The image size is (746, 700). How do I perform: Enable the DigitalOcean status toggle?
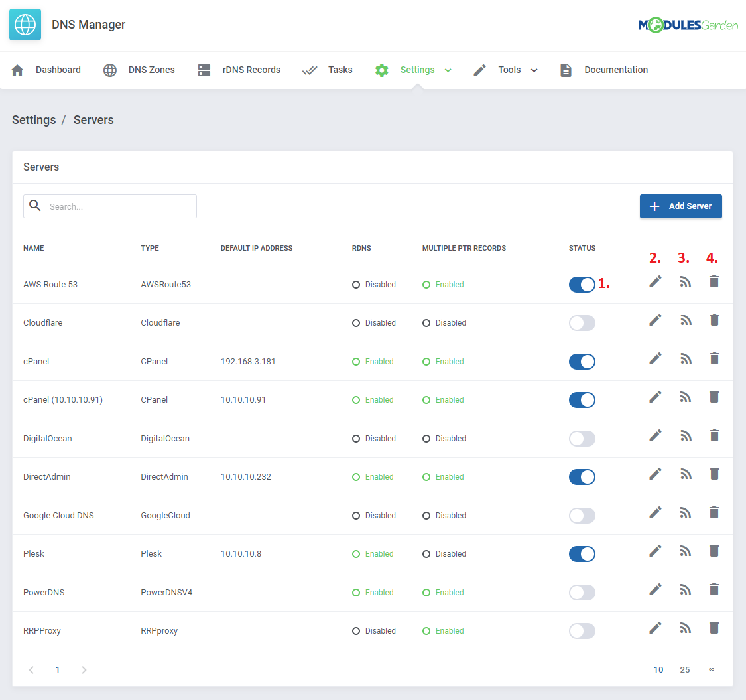click(x=582, y=439)
